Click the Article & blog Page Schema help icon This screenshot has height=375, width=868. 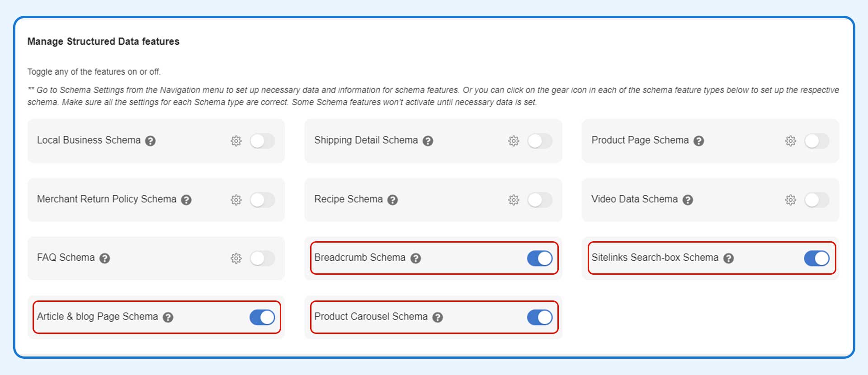point(169,318)
